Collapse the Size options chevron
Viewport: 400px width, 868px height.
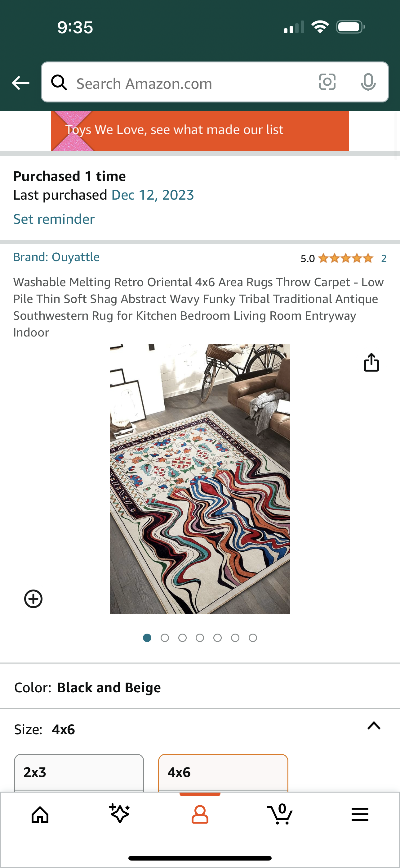pos(374,726)
